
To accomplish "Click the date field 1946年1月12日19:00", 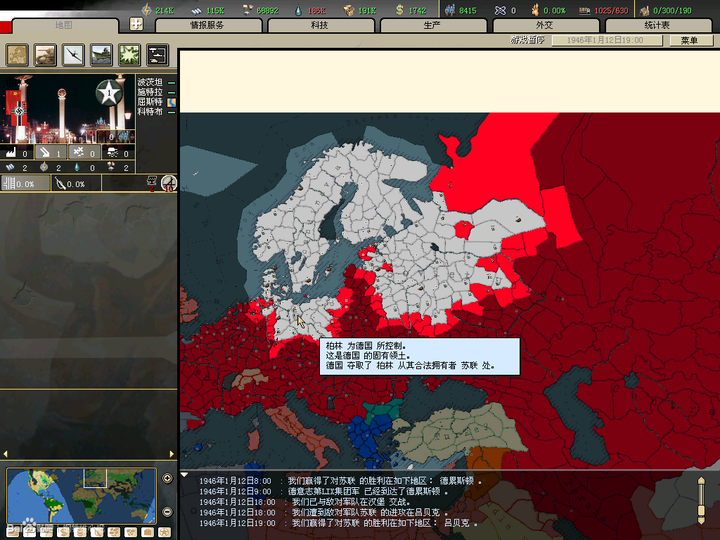I will 607,40.
